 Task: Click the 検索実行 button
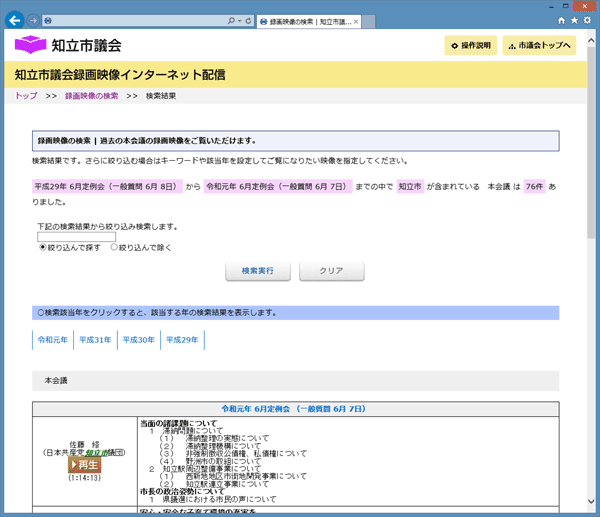(258, 271)
